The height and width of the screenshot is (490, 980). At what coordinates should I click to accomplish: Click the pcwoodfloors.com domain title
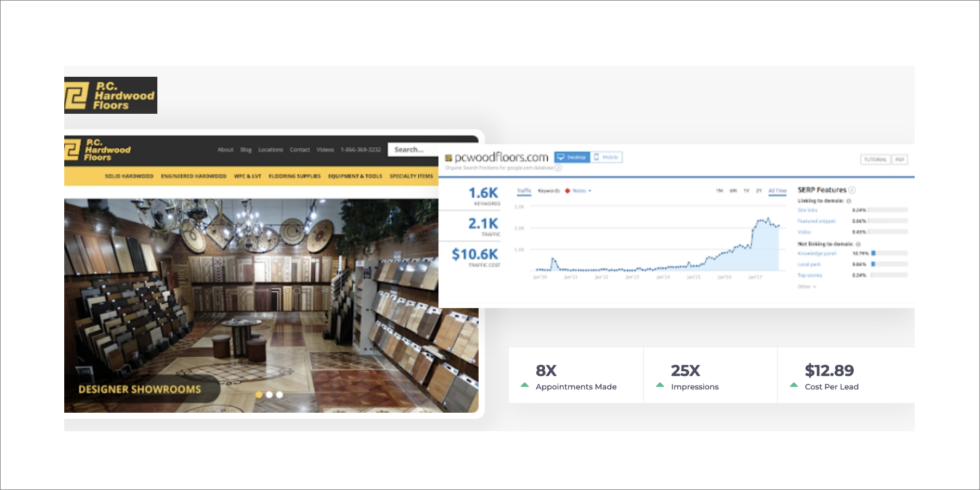coord(501,157)
